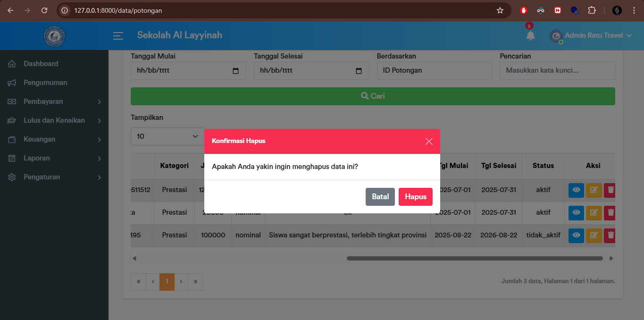
Task: Expand the Berdasarkan dropdown showing ID Potongan
Action: (x=434, y=70)
